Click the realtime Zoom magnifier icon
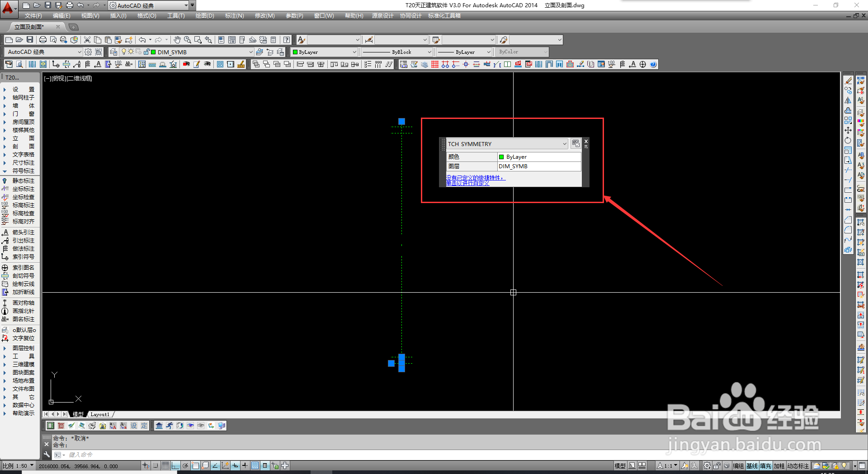This screenshot has width=868, height=474. pos(187,40)
